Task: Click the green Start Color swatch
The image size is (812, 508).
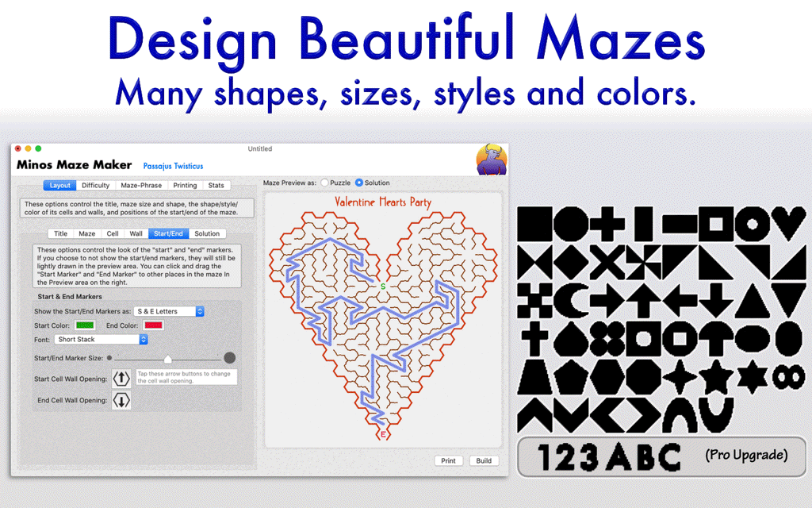Action: 85,325
